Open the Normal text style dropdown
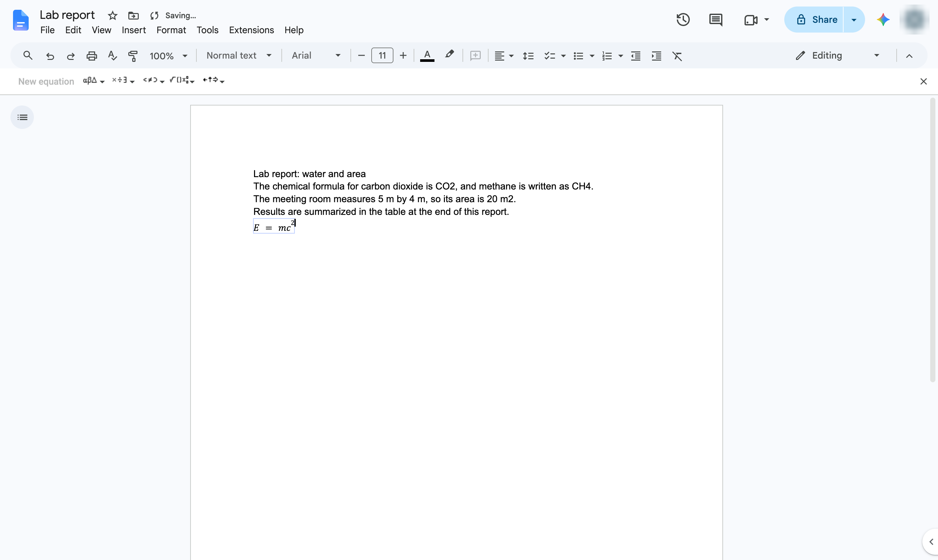The image size is (938, 560). tap(238, 55)
